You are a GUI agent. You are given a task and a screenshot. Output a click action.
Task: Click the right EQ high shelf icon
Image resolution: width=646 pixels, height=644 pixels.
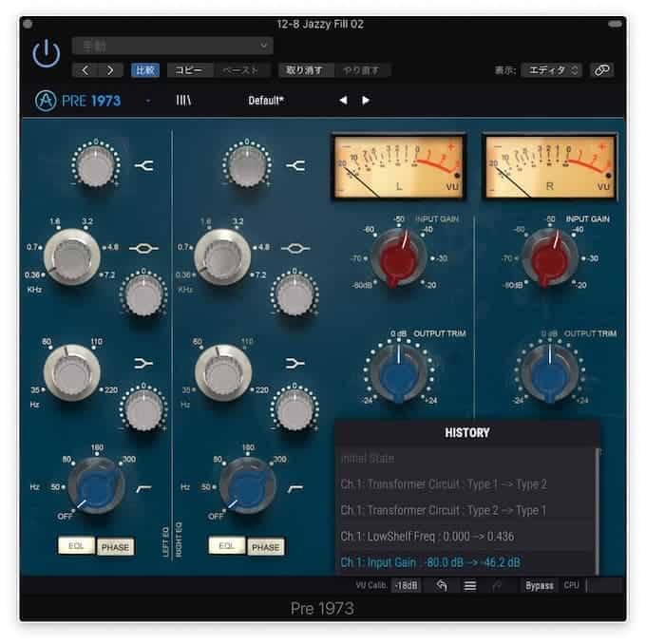[x=295, y=165]
